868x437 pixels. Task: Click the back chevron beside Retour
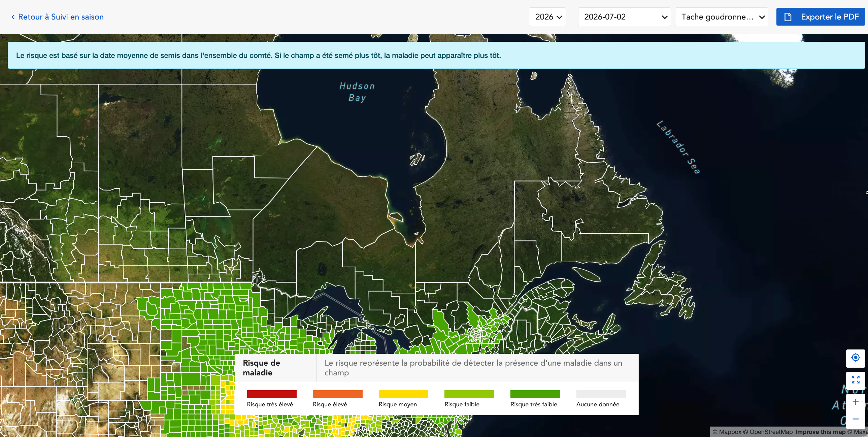13,17
